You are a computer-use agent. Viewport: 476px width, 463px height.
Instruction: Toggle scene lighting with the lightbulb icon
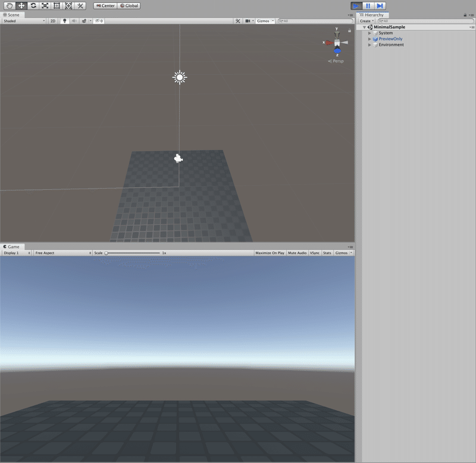[64, 21]
